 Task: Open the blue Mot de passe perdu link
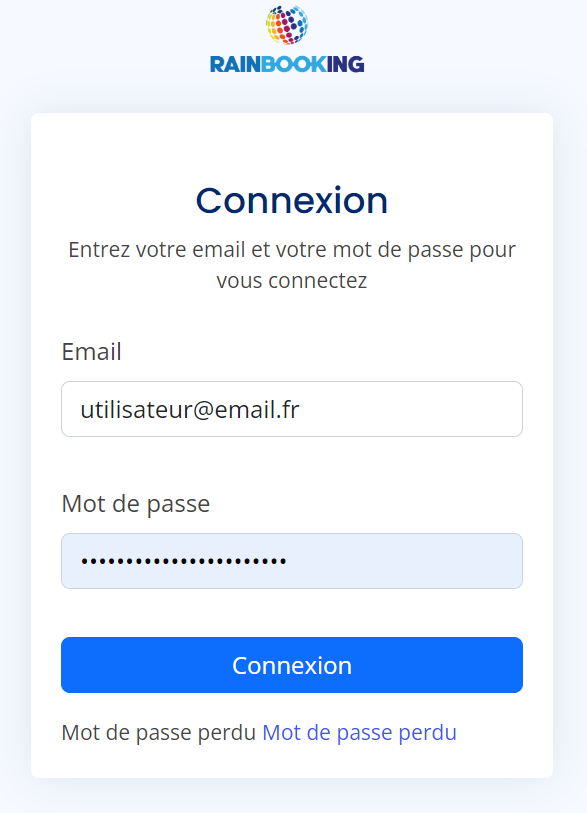359,733
